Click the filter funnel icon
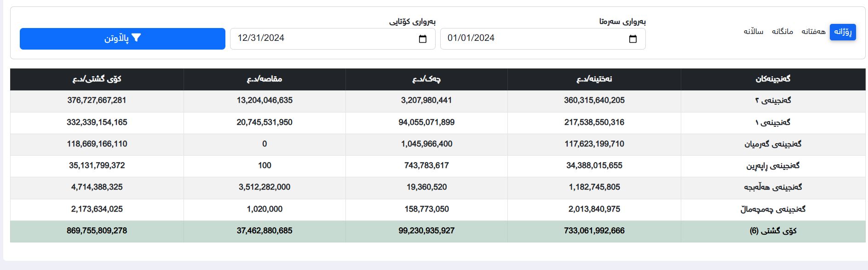 pyautogui.click(x=136, y=38)
